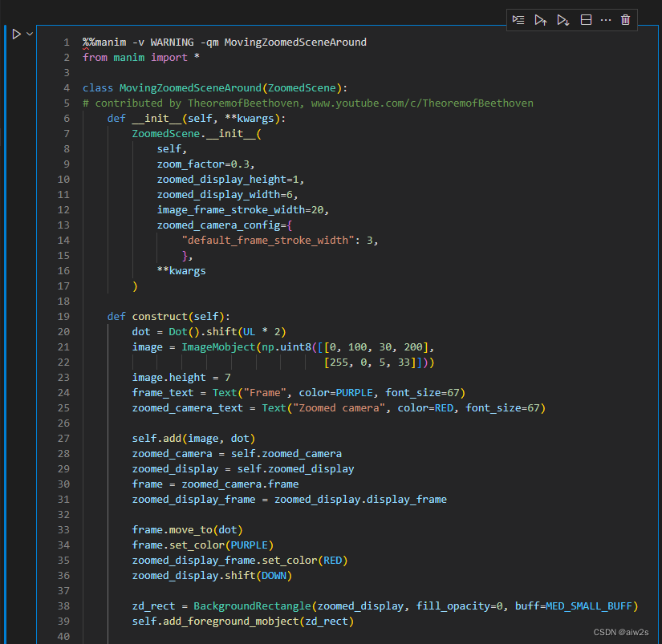
Task: Click the "Zoomed camera" string literal
Action: click(339, 407)
